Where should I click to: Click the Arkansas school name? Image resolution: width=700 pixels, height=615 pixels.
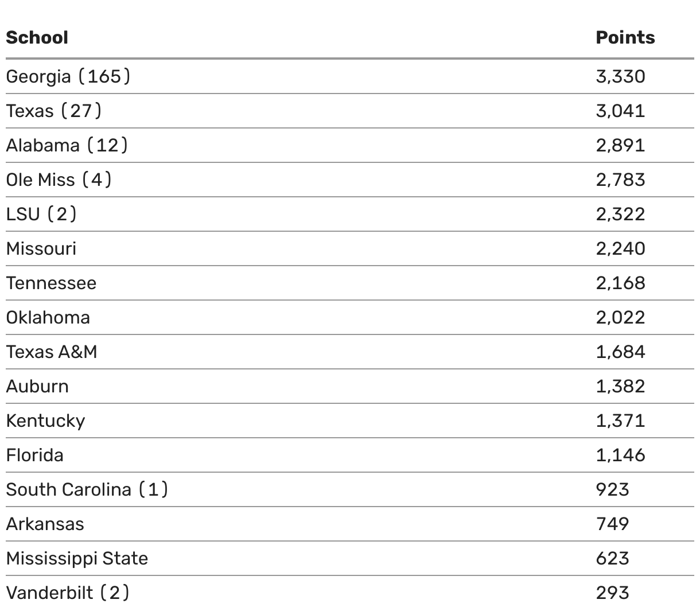point(45,524)
